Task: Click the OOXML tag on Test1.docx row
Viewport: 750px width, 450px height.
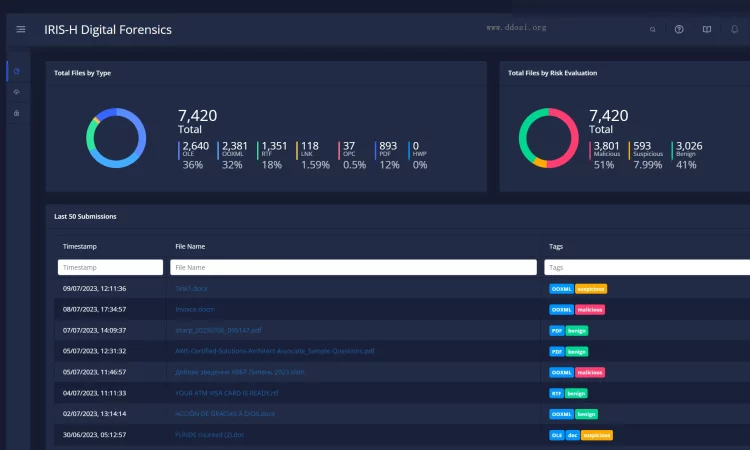Action: pyautogui.click(x=561, y=289)
